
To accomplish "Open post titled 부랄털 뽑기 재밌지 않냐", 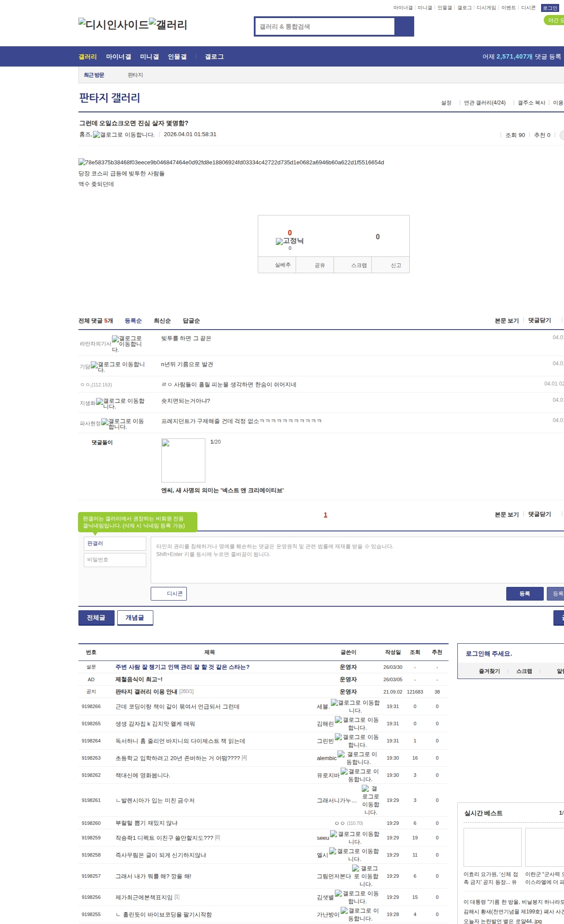I will click(x=146, y=823).
